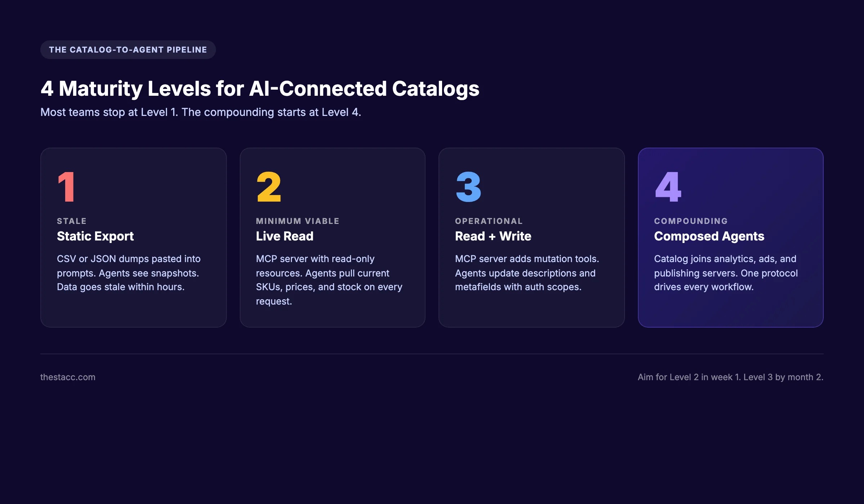This screenshot has width=864, height=504.
Task: Click the 'Static Export' card title
Action: (95, 236)
